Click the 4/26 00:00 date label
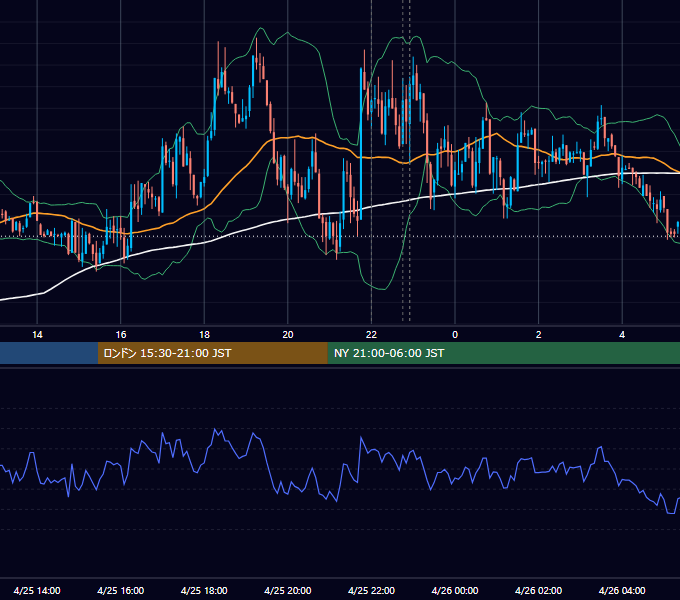Screen dimensions: 680x600 (x=455, y=590)
